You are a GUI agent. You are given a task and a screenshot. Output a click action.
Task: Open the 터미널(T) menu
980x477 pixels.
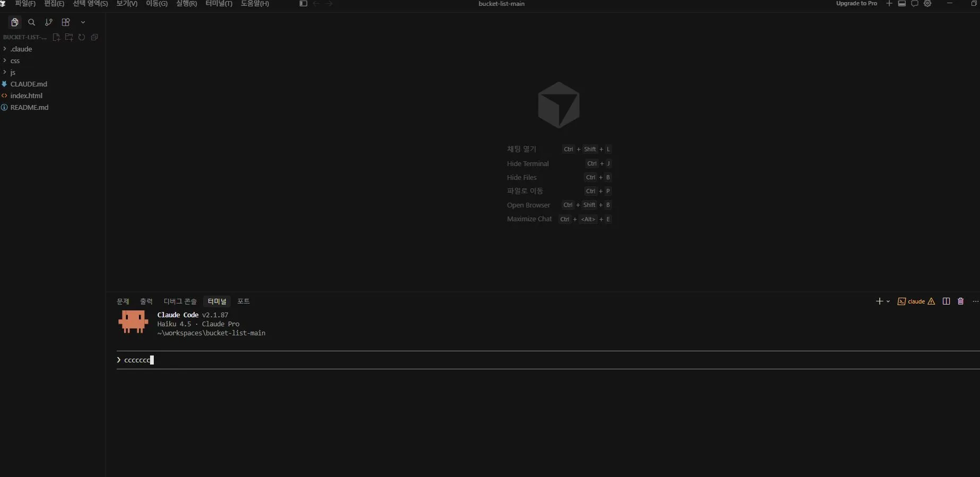pos(218,4)
